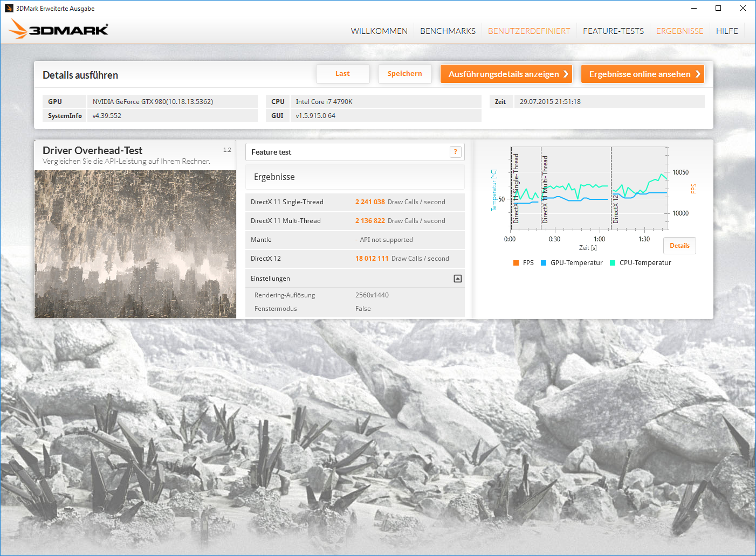This screenshot has width=756, height=556.
Task: Collapse the Einstellungen section
Action: [458, 279]
